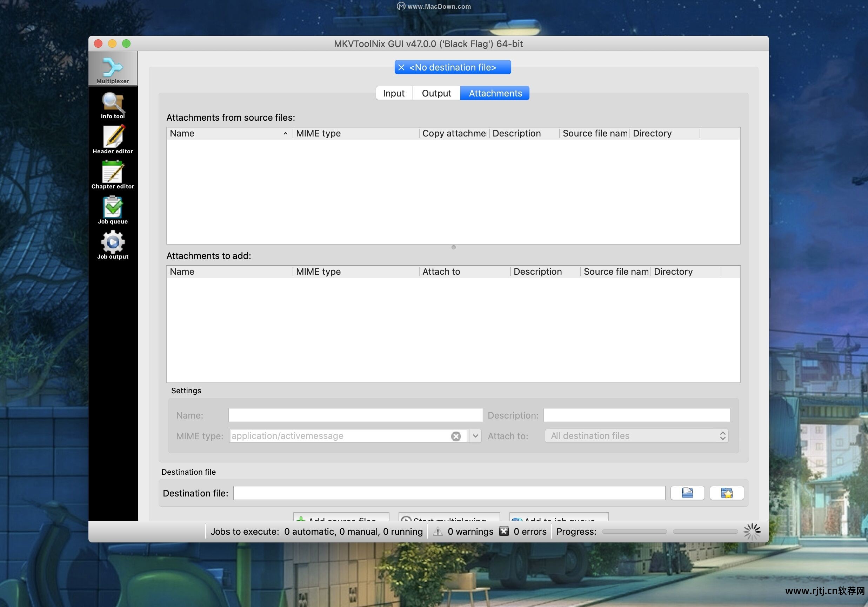Viewport: 868px width, 607px height.
Task: Browse for destination file
Action: pos(687,493)
